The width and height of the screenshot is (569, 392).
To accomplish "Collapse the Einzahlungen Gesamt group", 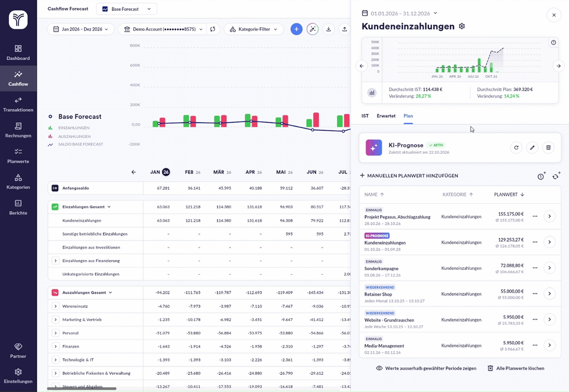I will click(x=109, y=207).
